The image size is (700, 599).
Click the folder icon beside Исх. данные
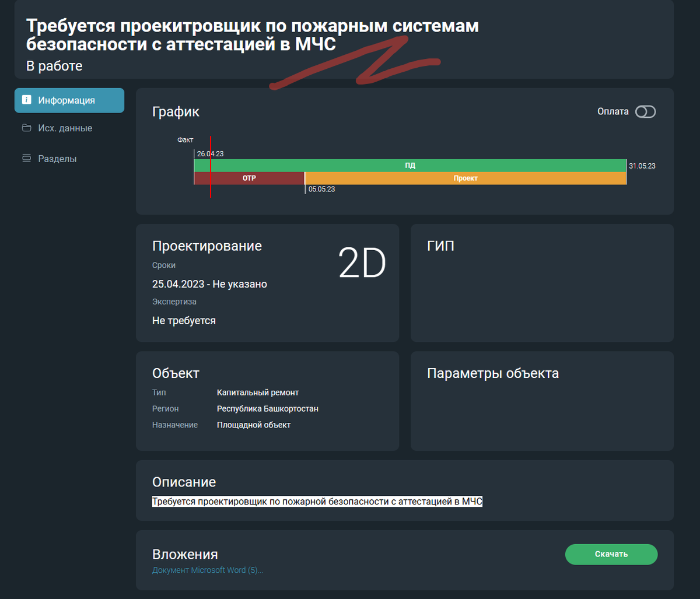pos(27,128)
